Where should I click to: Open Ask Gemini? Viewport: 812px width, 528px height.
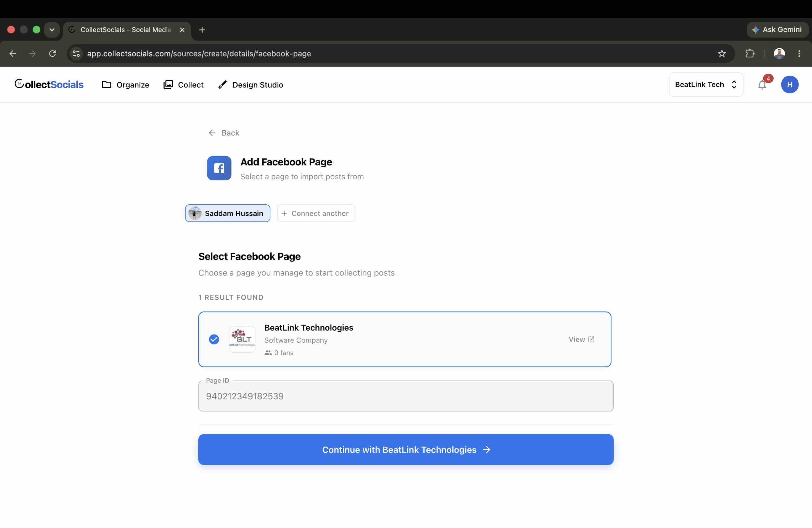point(777,30)
